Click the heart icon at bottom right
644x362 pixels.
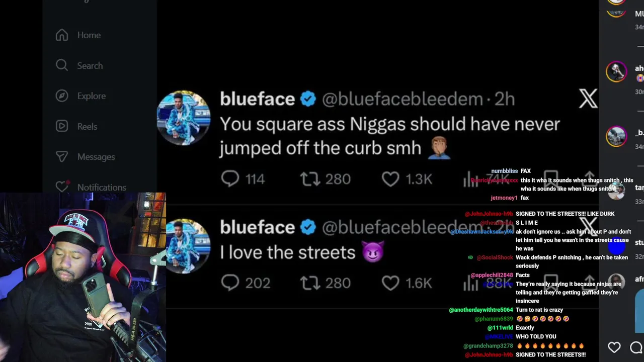point(614,347)
